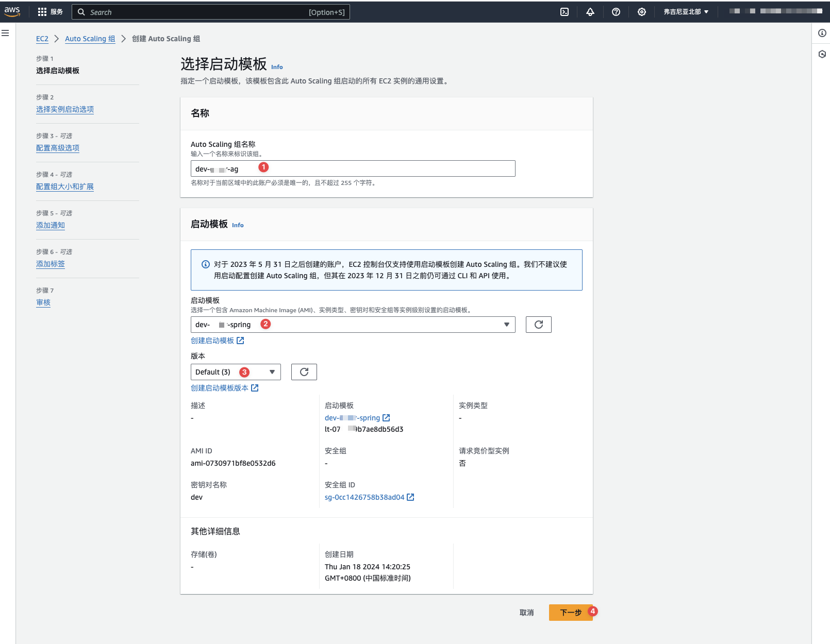The image size is (830, 644).
Task: Go to step 7 审核
Action: click(43, 302)
